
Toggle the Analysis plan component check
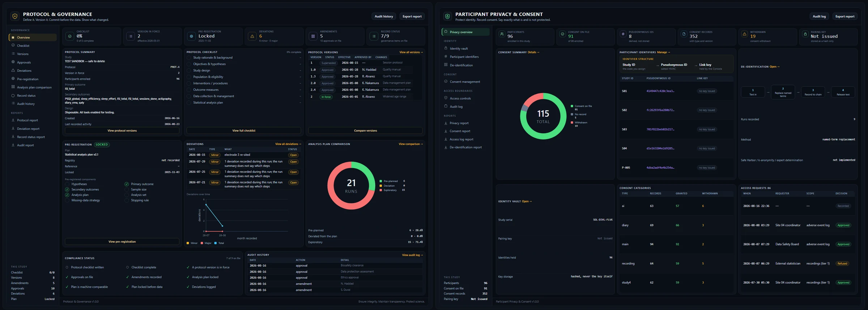click(x=67, y=195)
